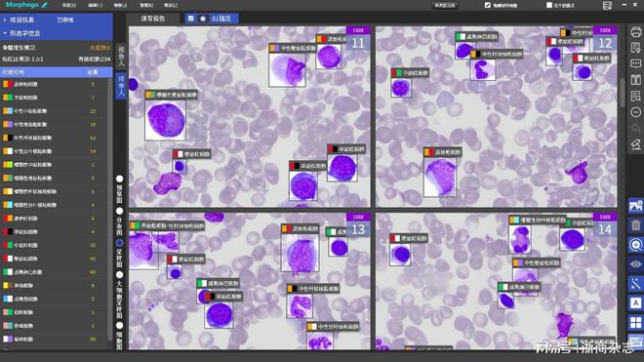
Task: Uncheck the checked box in top title bar
Action: (488, 5)
